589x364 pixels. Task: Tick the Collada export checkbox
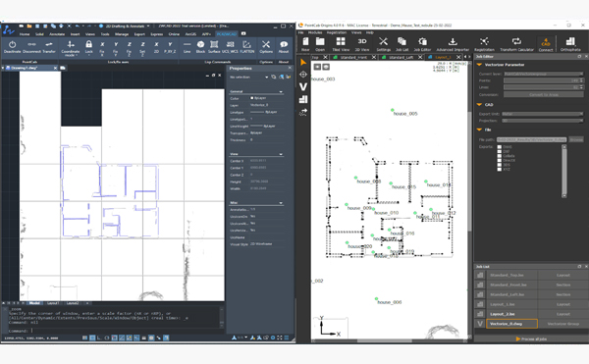point(500,156)
